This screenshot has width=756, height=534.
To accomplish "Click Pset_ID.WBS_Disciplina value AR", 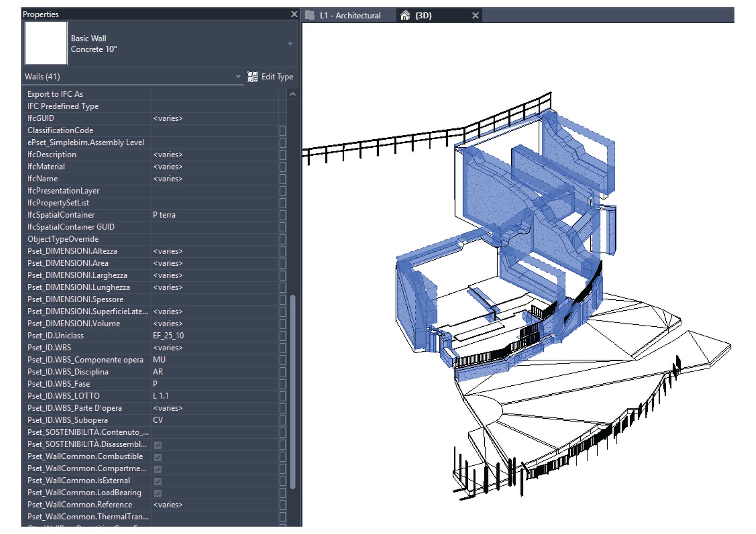I will click(x=158, y=372).
